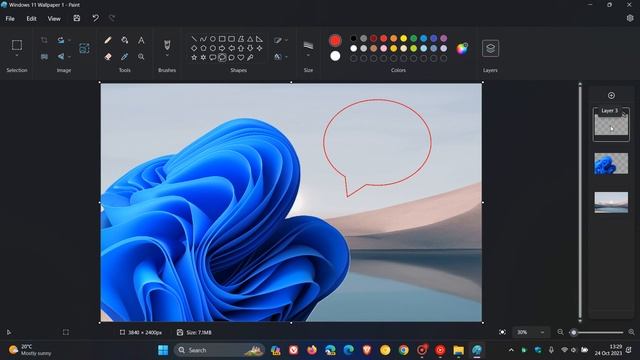The height and width of the screenshot is (360, 640).
Task: Choose the Pentagon shape
Action: (203, 48)
